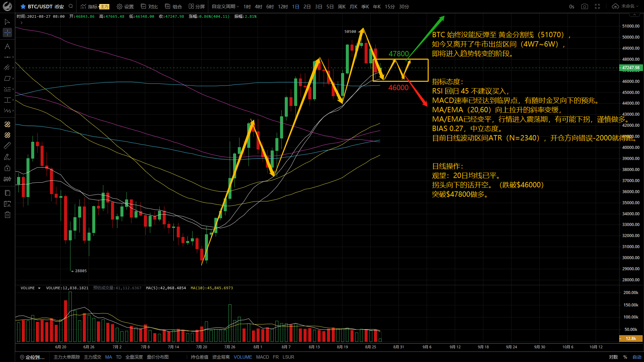Open the 自定义周期 custom period dropdown
The width and height of the screenshot is (644, 362).
pyautogui.click(x=225, y=6)
